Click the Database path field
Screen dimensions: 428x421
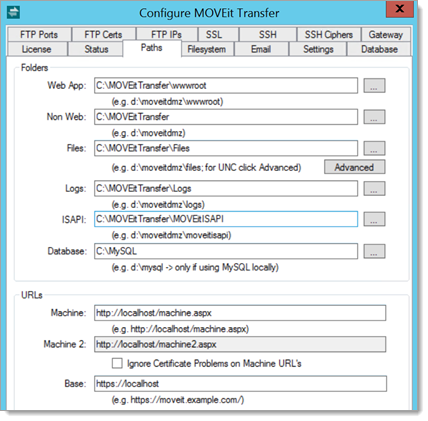click(x=226, y=251)
